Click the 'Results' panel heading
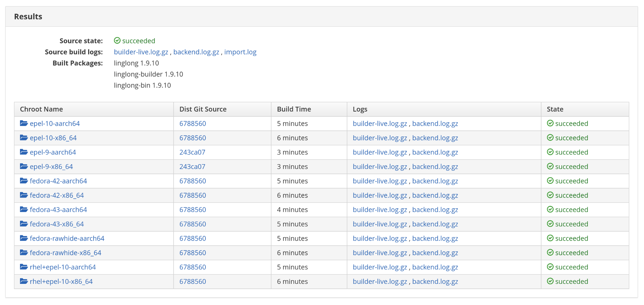 pos(28,16)
